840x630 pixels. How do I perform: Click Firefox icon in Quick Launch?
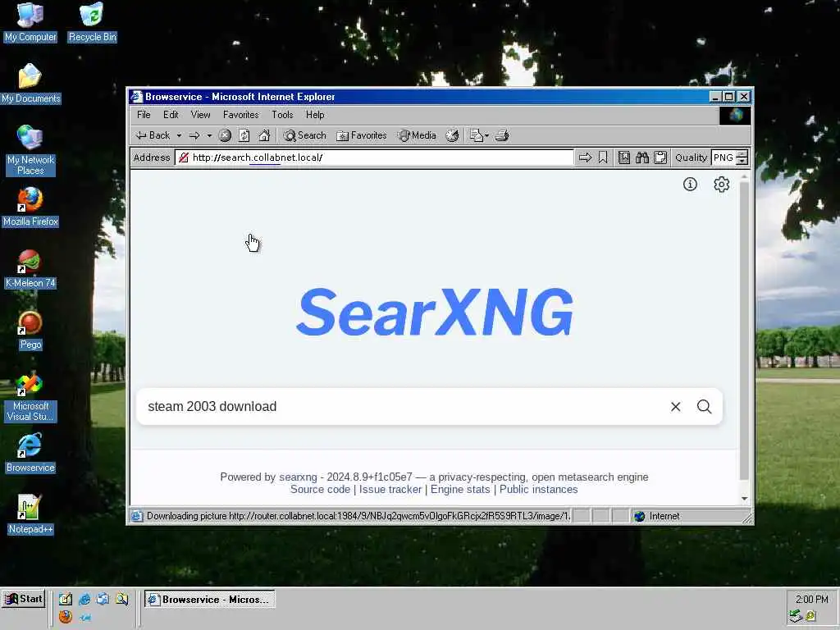tap(66, 617)
